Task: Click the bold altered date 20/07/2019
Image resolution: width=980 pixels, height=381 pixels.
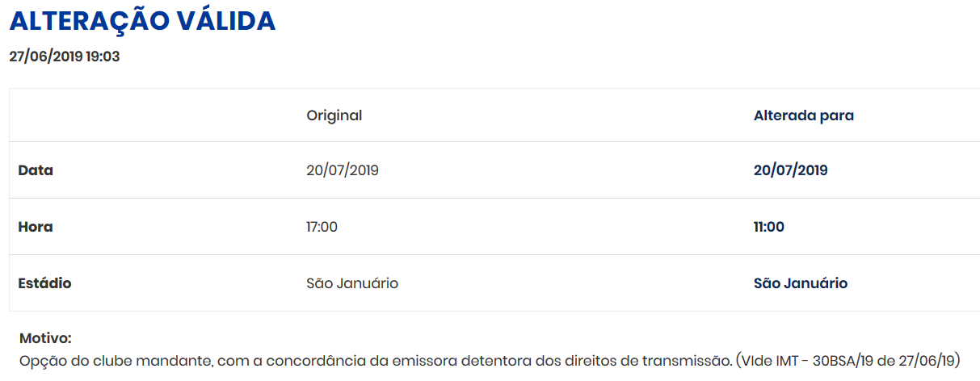Action: point(790,170)
